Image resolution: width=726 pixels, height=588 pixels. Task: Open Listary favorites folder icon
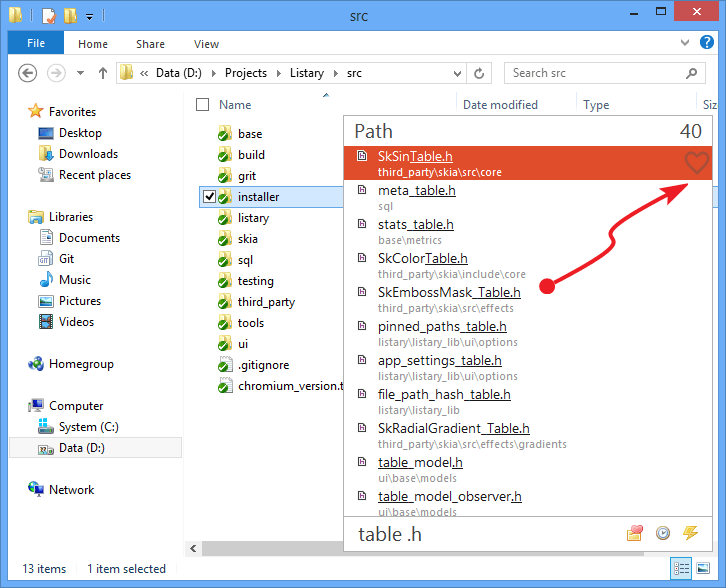click(x=635, y=533)
